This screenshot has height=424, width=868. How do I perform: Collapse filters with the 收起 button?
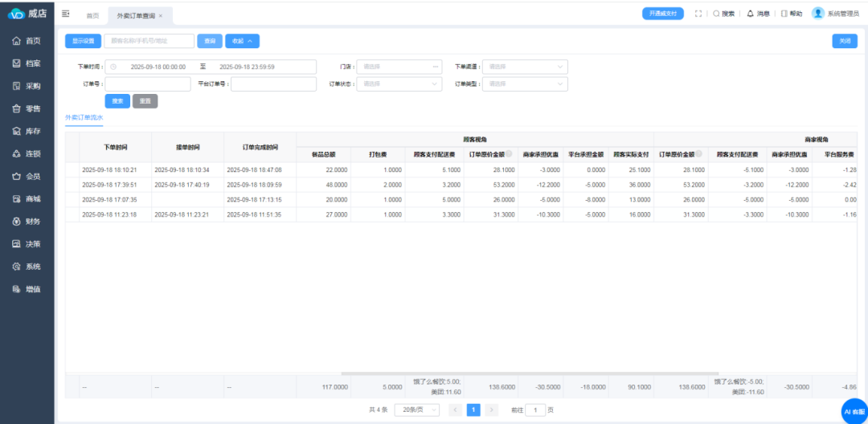tap(242, 41)
